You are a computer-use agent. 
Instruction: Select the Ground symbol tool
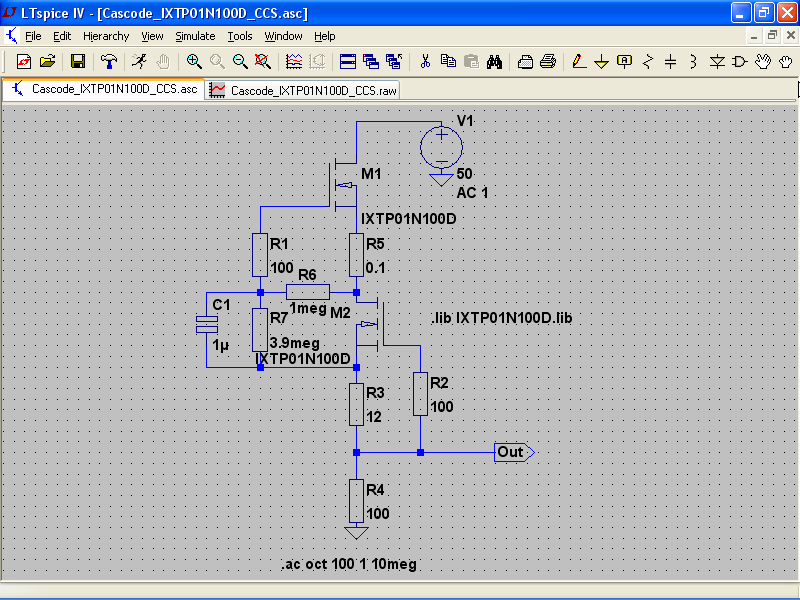coord(602,62)
